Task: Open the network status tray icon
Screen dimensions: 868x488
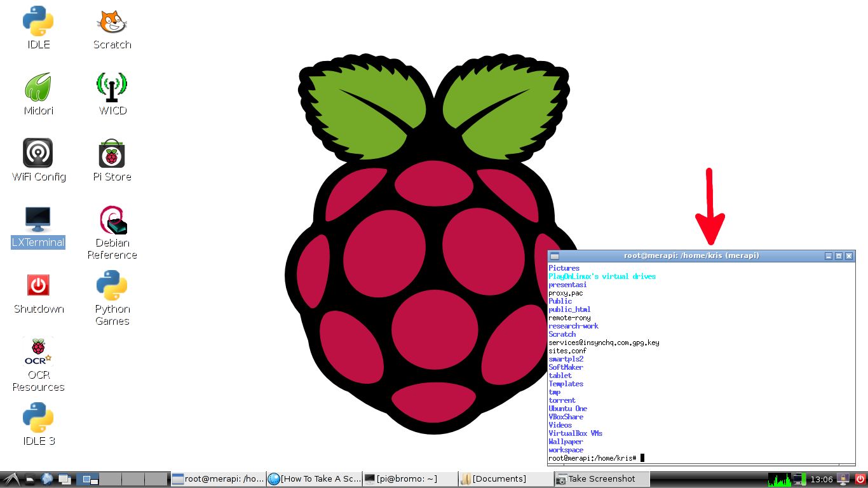Action: click(799, 479)
